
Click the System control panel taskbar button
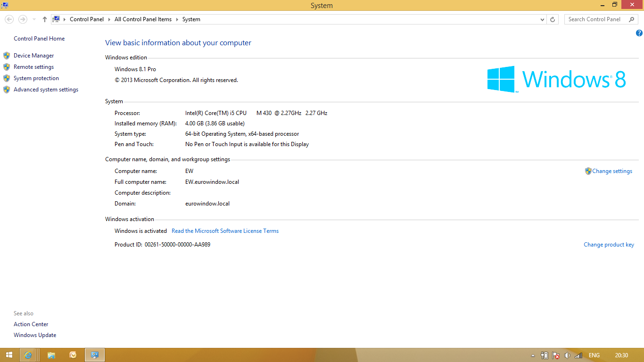95,355
